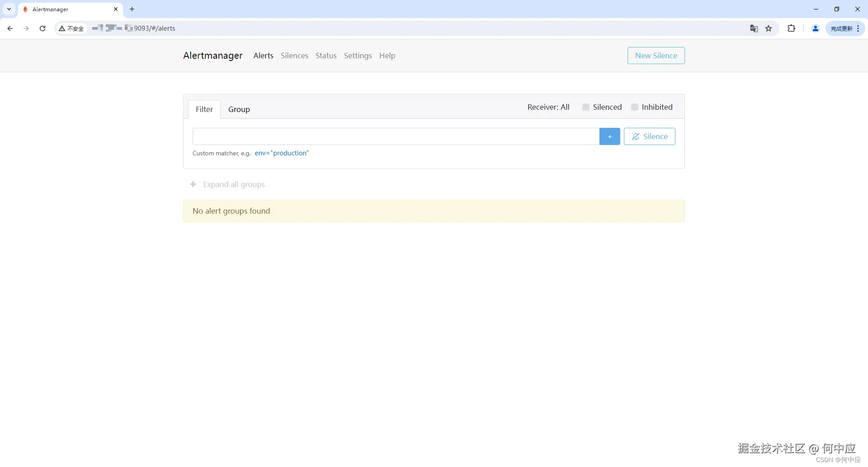Viewport: 868px width, 467px height.
Task: Click the browser update menu button
Action: click(x=845, y=28)
